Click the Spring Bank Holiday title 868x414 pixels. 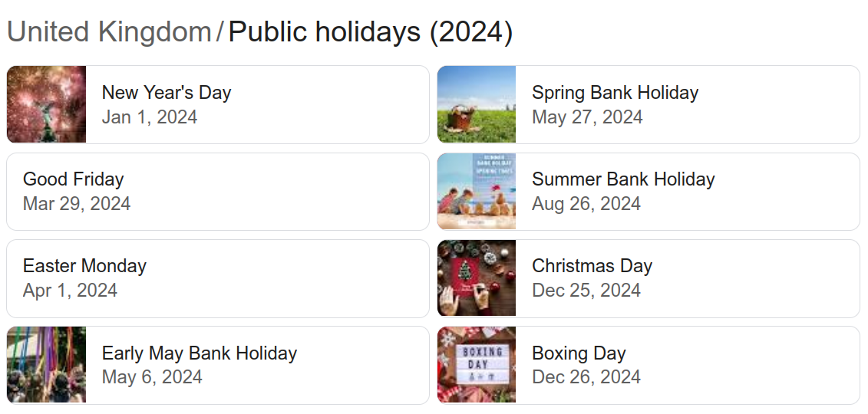pyautogui.click(x=615, y=93)
